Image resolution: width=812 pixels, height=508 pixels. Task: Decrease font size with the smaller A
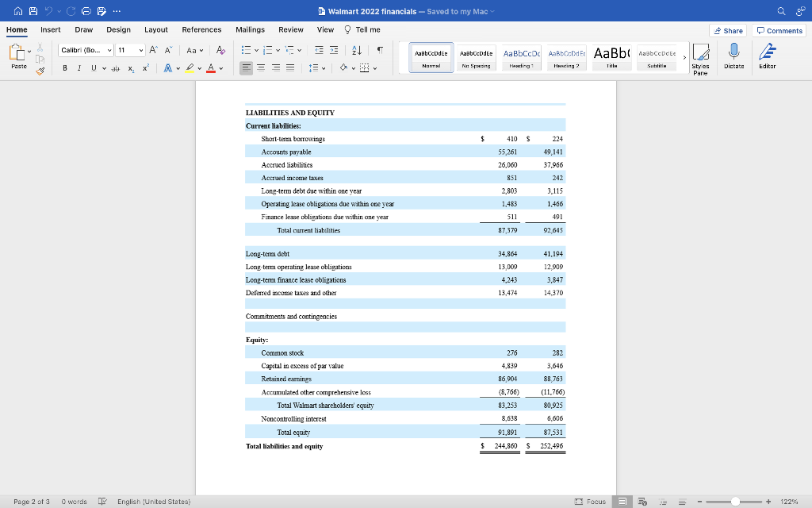[x=168, y=50]
